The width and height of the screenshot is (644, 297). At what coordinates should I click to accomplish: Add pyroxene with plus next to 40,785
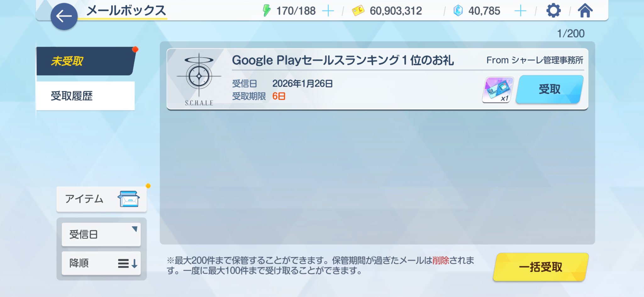[x=520, y=11]
